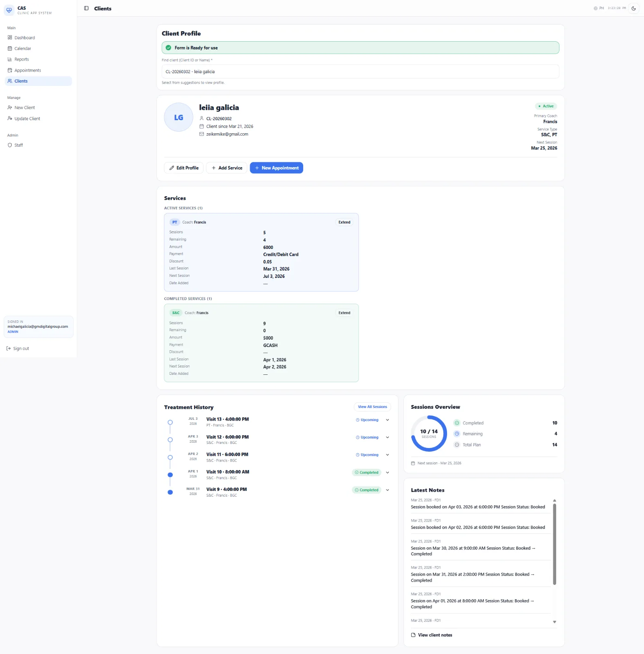This screenshot has width=644, height=654.
Task: Click Upcoming status on Visit 13
Action: [367, 420]
